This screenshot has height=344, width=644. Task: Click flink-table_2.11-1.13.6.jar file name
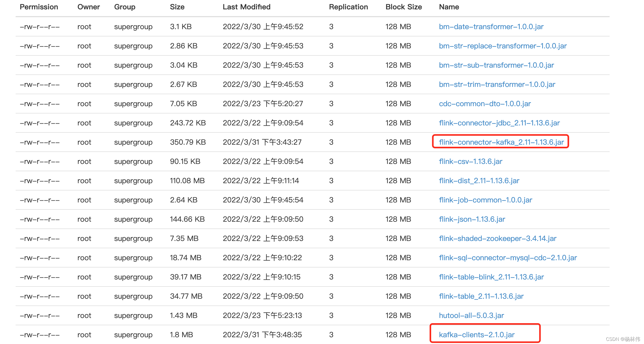(x=481, y=296)
